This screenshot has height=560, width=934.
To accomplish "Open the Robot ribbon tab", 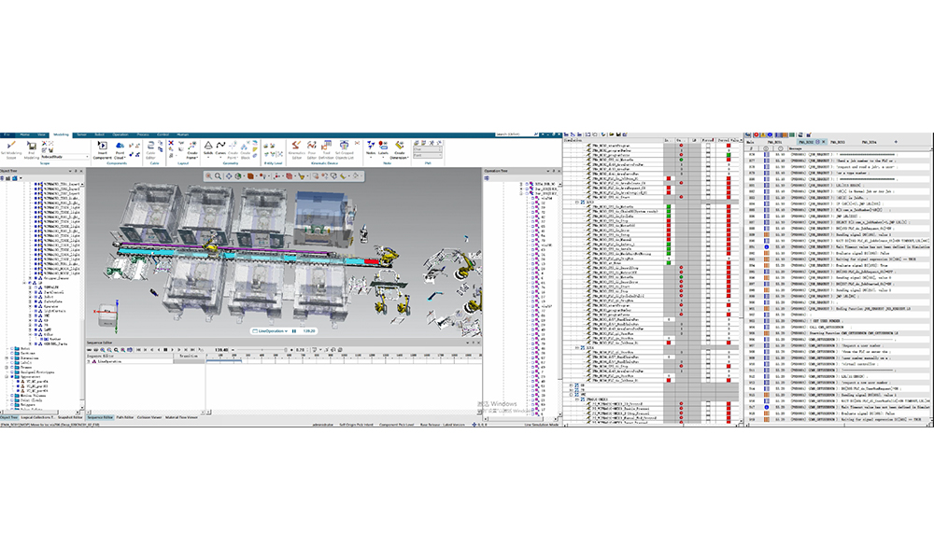I will (96, 134).
